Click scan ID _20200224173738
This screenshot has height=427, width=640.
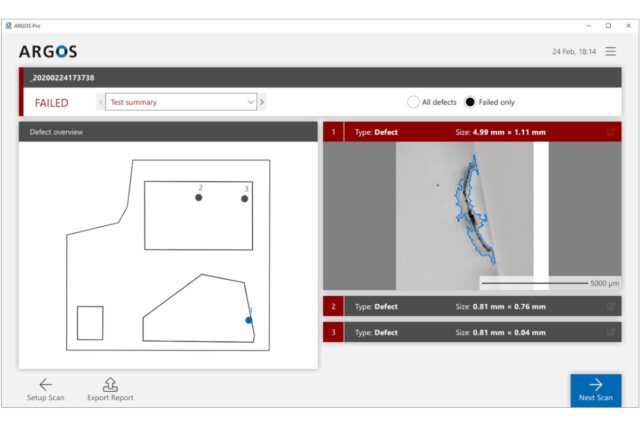click(x=62, y=78)
